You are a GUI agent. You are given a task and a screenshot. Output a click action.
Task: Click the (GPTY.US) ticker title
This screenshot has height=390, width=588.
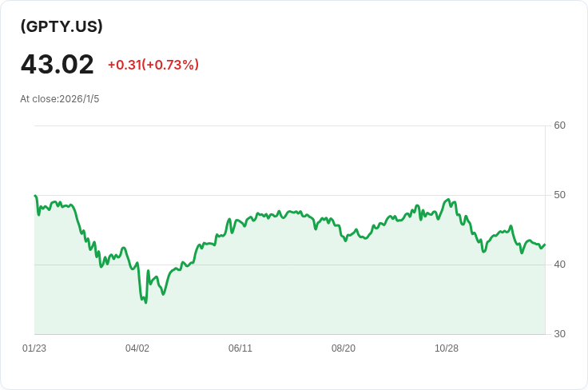[x=62, y=26]
